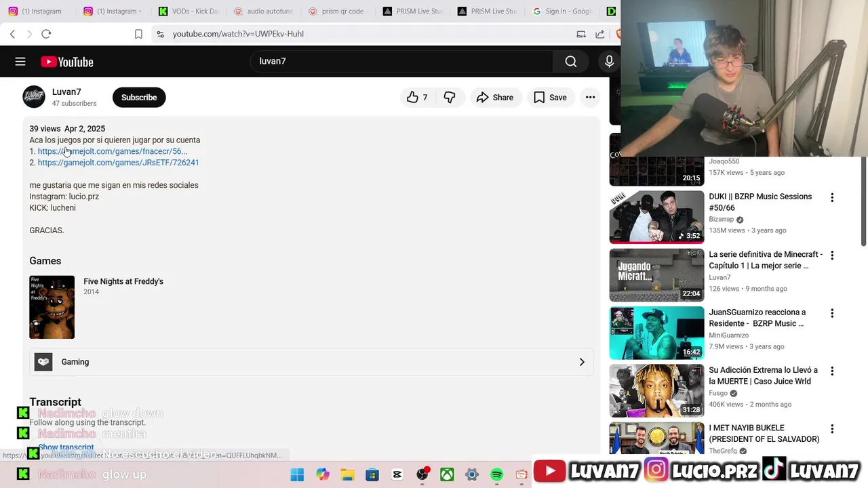Open the Luvan7 channel avatar

coord(34,97)
